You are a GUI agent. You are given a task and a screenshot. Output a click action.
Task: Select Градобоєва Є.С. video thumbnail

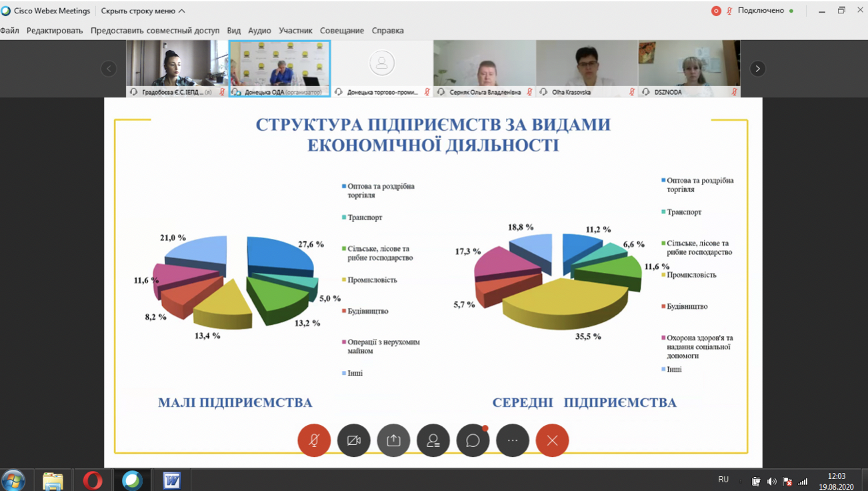tap(177, 69)
